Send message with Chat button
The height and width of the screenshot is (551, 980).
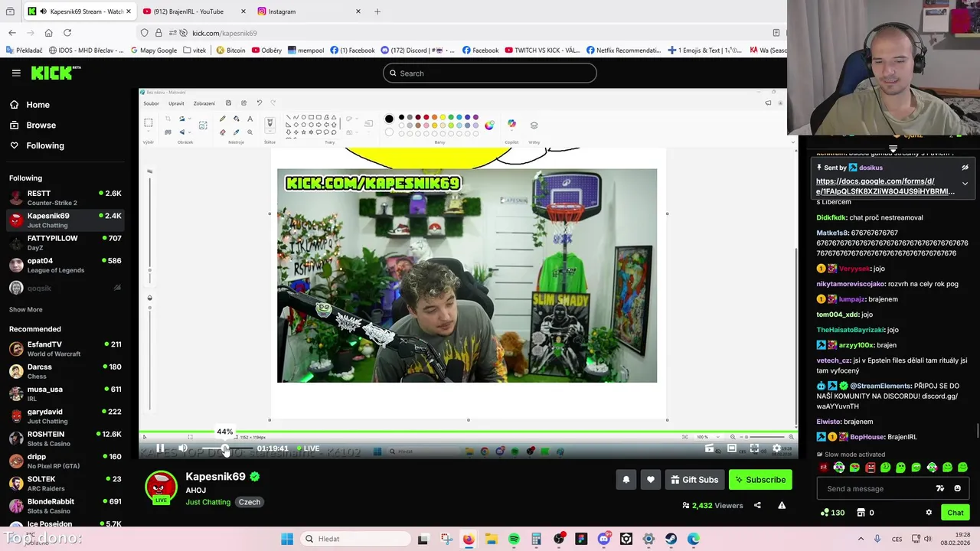(x=955, y=513)
